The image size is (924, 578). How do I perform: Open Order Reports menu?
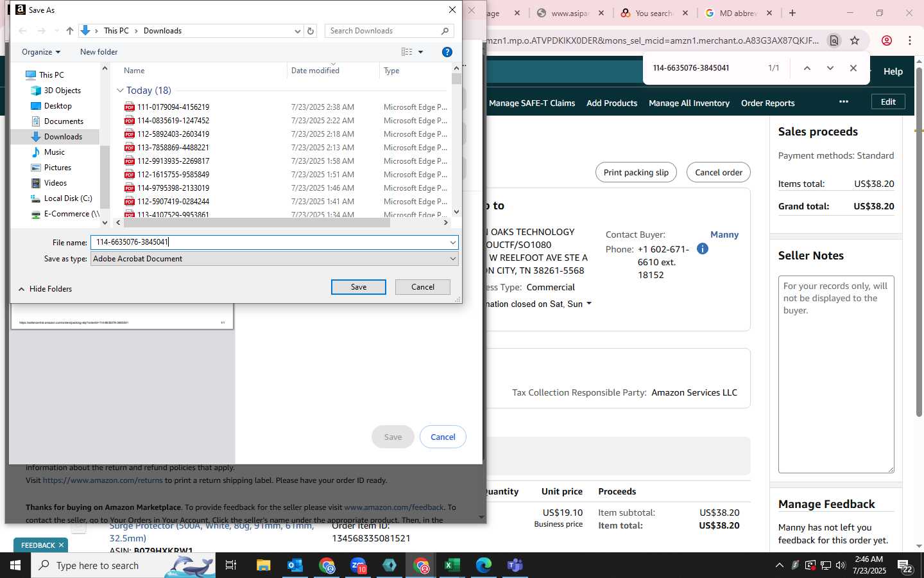767,103
